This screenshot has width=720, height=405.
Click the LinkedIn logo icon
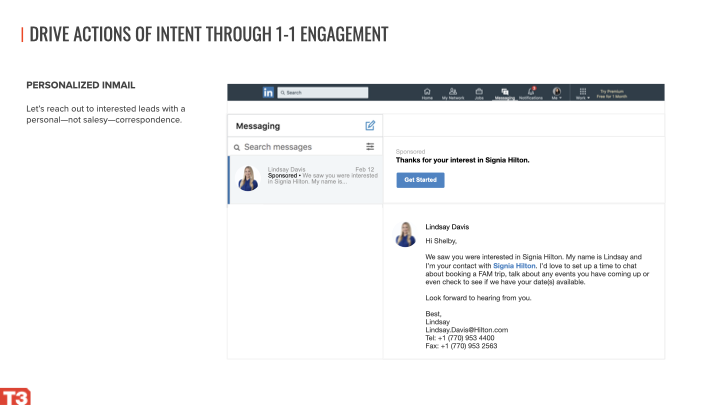[x=268, y=92]
